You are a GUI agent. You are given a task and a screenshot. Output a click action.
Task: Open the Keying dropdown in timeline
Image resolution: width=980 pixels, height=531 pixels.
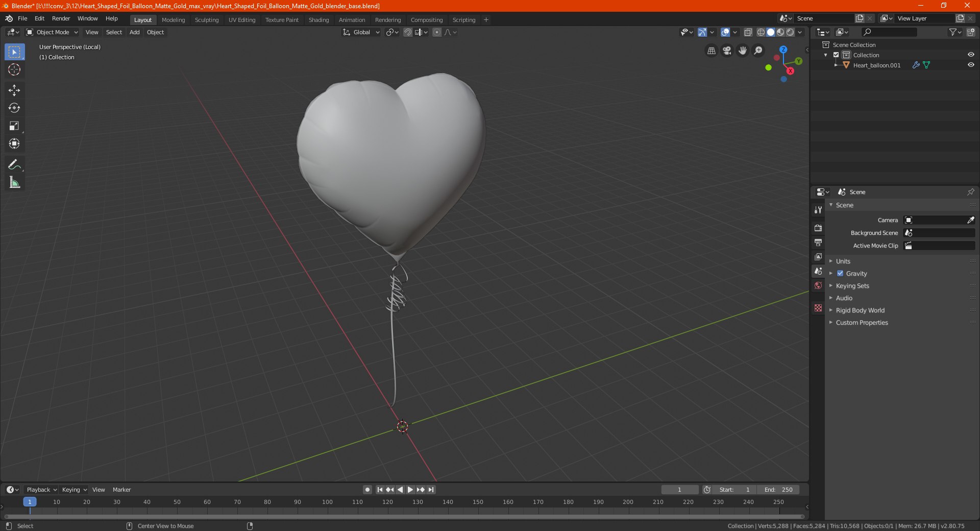[75, 490]
